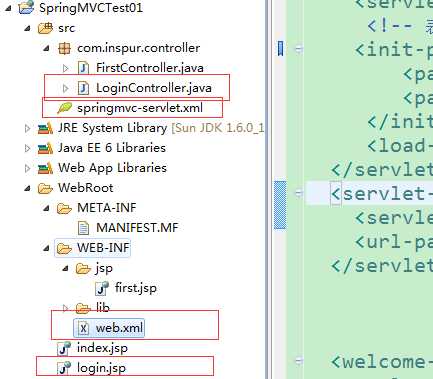
Task: Click the com.inspur.controller package icon
Action: tap(64, 48)
